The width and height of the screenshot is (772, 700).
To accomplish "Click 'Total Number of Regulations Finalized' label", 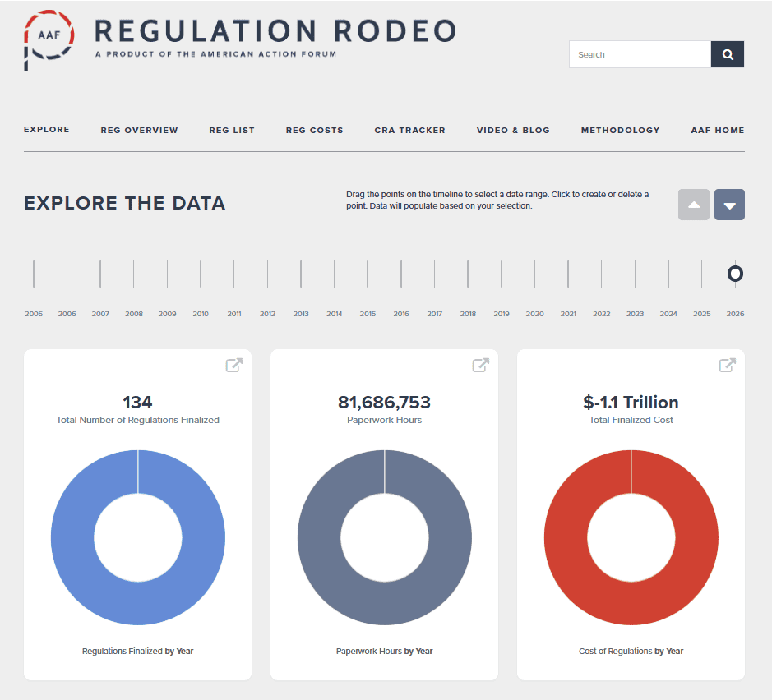I will 137,420.
